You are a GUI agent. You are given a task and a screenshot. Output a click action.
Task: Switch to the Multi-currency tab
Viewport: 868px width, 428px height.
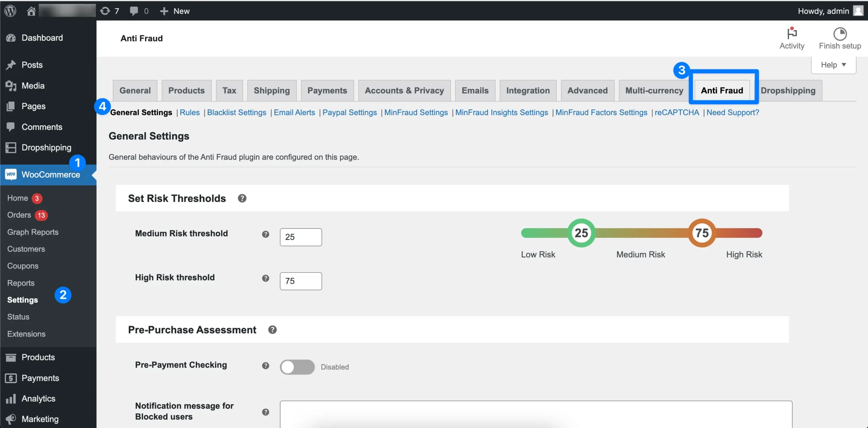click(x=654, y=90)
